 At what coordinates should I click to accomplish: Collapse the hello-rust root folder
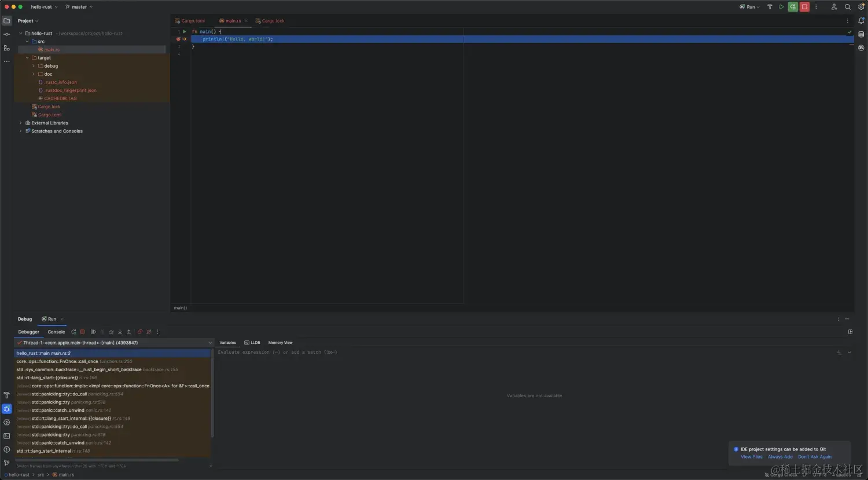[x=21, y=34]
